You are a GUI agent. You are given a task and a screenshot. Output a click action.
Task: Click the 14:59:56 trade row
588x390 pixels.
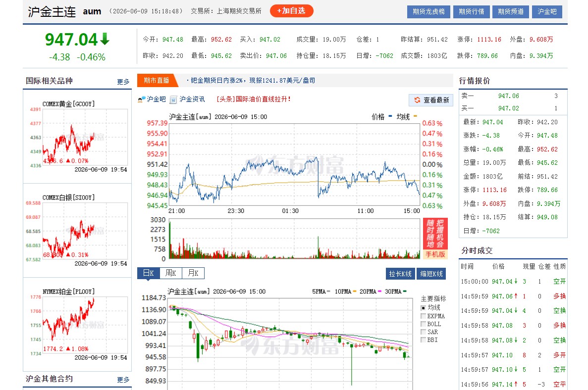pos(513,385)
